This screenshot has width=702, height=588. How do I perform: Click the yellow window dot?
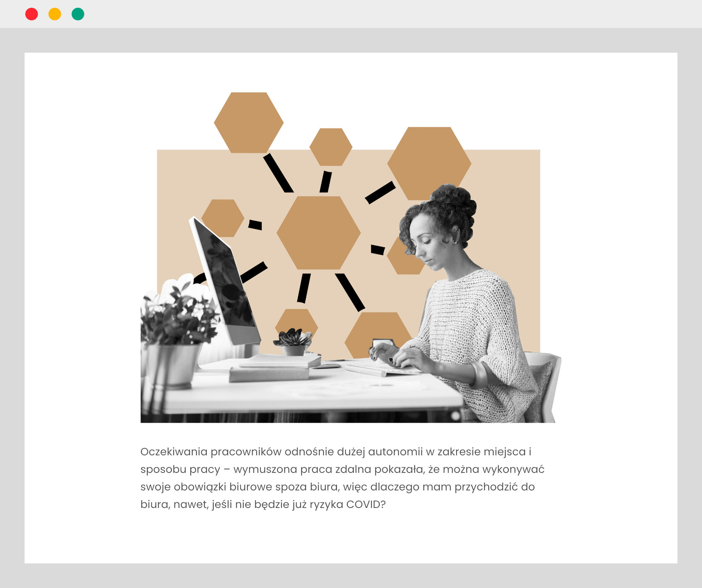(55, 14)
